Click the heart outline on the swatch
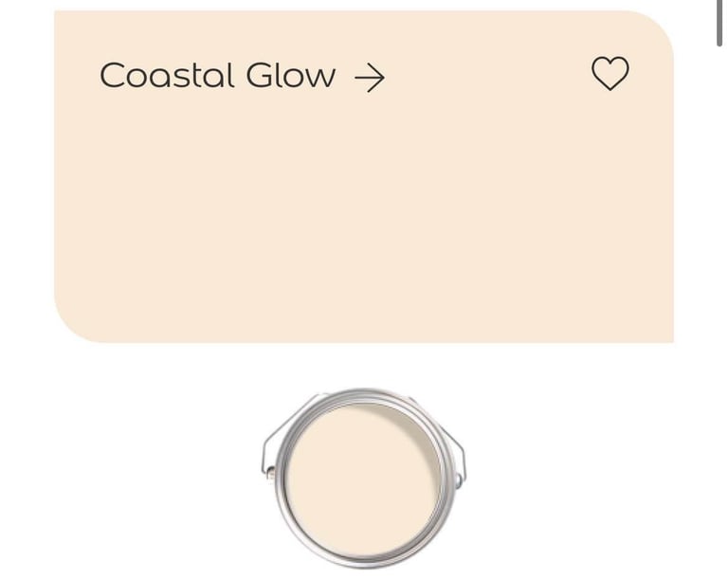Screen dimensions: 728x579 click(x=610, y=73)
